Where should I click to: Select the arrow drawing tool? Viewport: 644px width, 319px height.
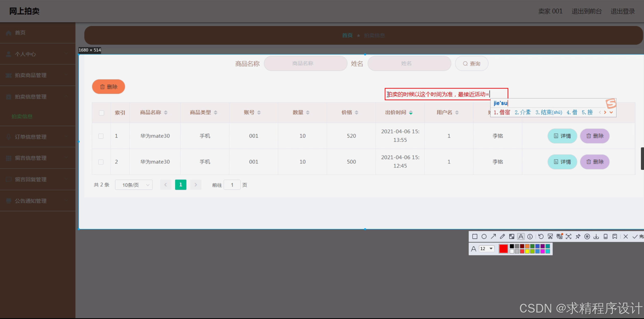coord(493,237)
